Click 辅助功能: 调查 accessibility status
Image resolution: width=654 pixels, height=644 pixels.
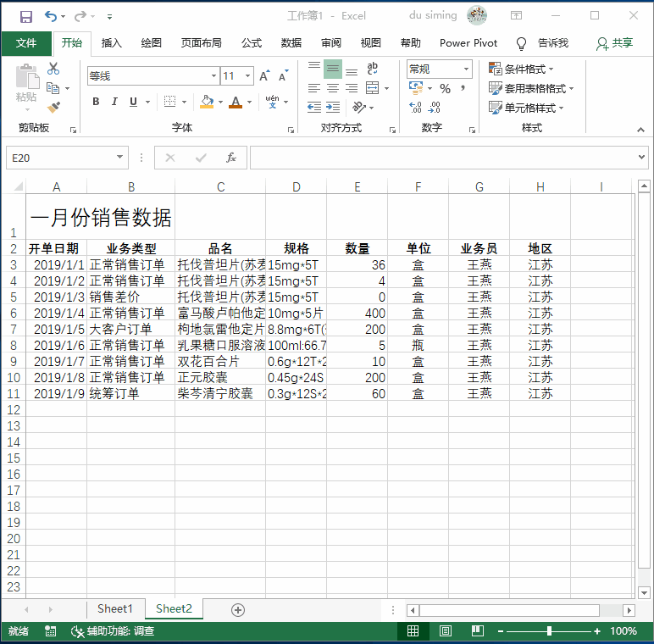113,631
